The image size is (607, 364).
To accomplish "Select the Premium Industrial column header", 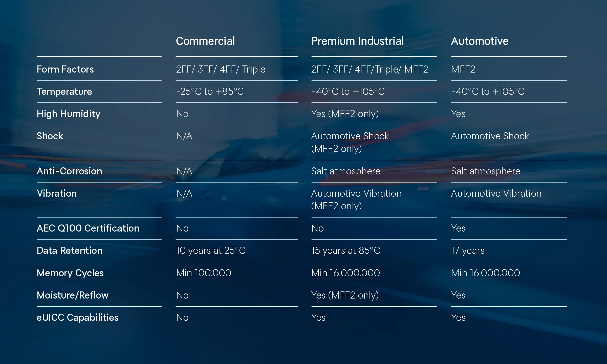I will [357, 41].
